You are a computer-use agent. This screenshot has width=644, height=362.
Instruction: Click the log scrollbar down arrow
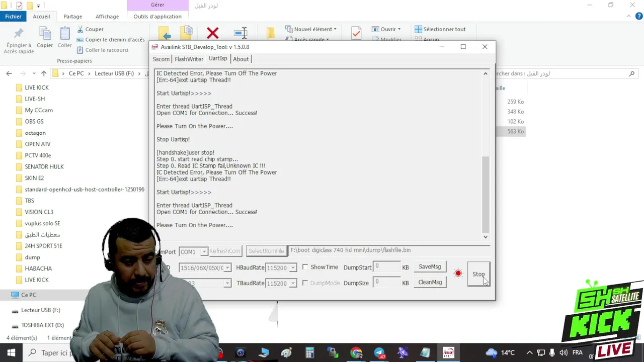485,237
